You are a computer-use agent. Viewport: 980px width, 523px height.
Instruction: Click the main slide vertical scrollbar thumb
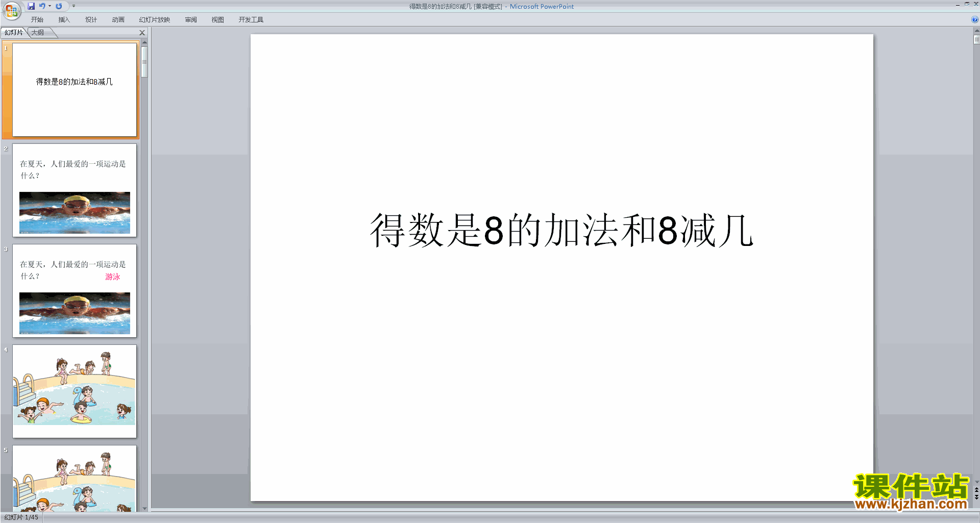(976, 40)
